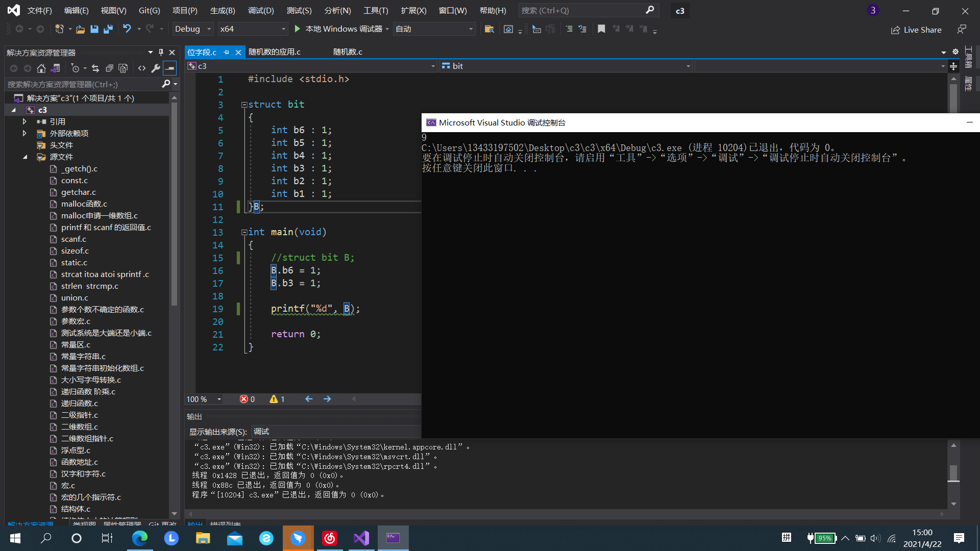This screenshot has height=551, width=980.
Task: Click the error count indicator
Action: pyautogui.click(x=248, y=399)
